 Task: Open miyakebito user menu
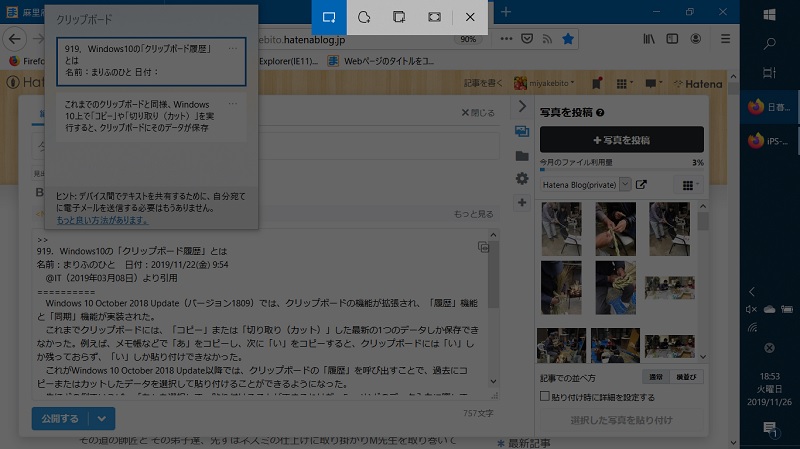point(544,83)
